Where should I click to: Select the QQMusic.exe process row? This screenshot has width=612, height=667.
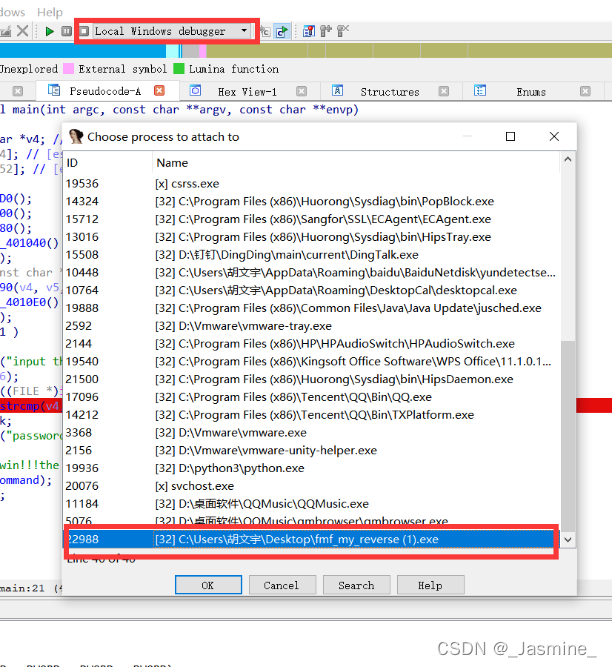pyautogui.click(x=311, y=504)
